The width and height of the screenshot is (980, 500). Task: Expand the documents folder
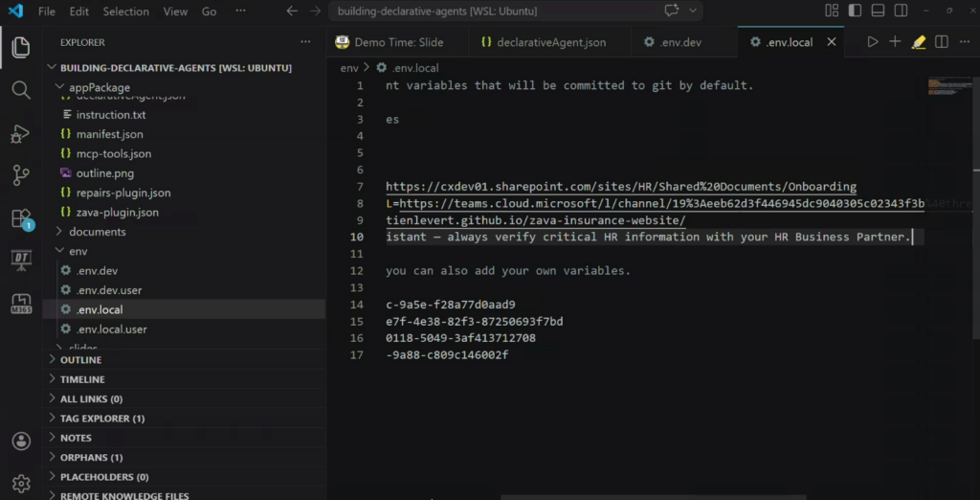(x=97, y=232)
